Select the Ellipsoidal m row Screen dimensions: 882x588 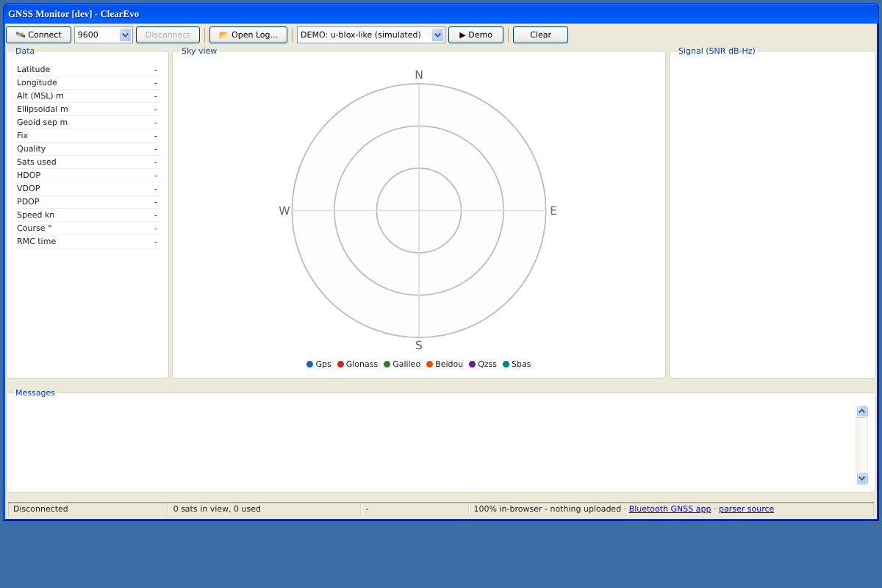[87, 110]
